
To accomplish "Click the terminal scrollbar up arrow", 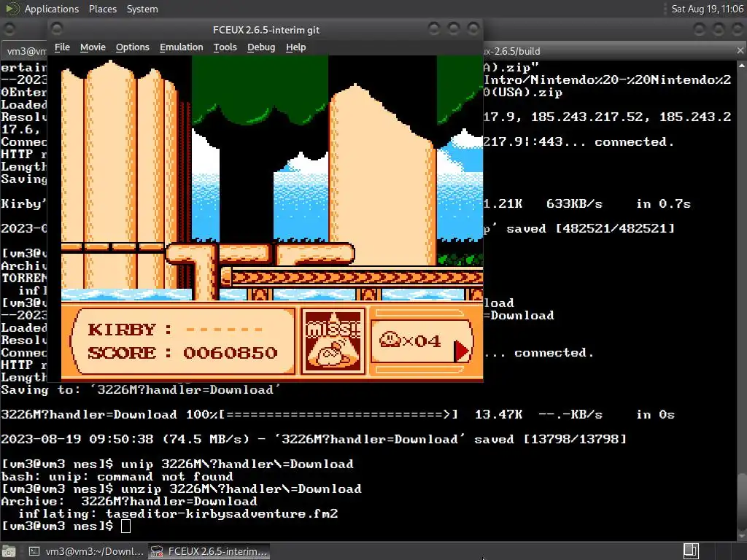I will click(742, 65).
